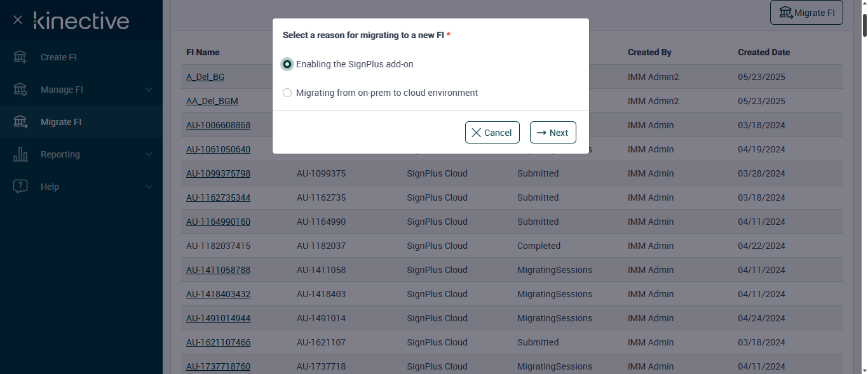Close the sidebar with the X icon

click(x=18, y=20)
